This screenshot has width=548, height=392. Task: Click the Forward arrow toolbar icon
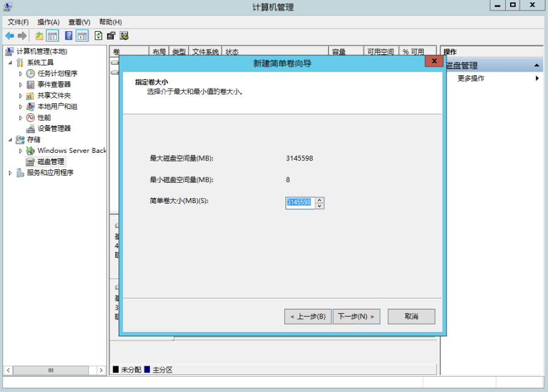[22, 35]
